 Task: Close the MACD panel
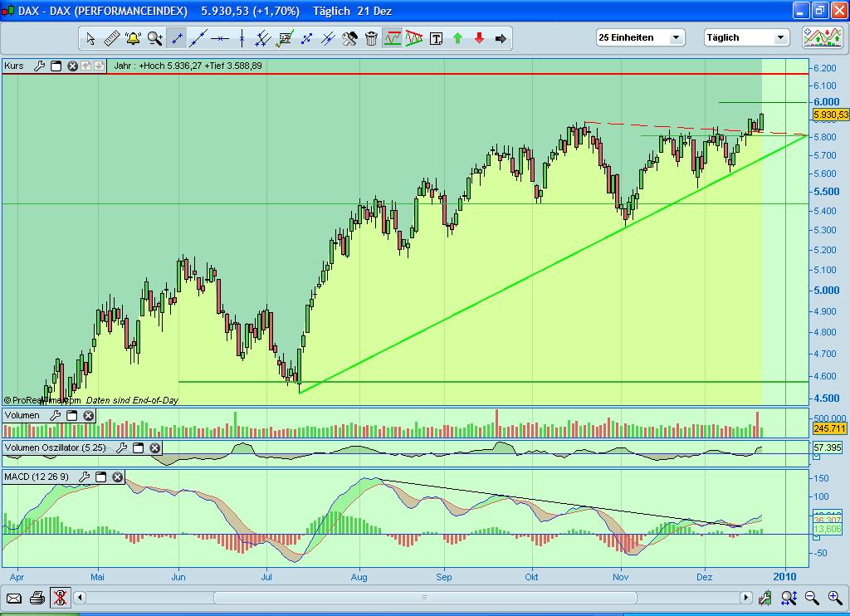118,477
